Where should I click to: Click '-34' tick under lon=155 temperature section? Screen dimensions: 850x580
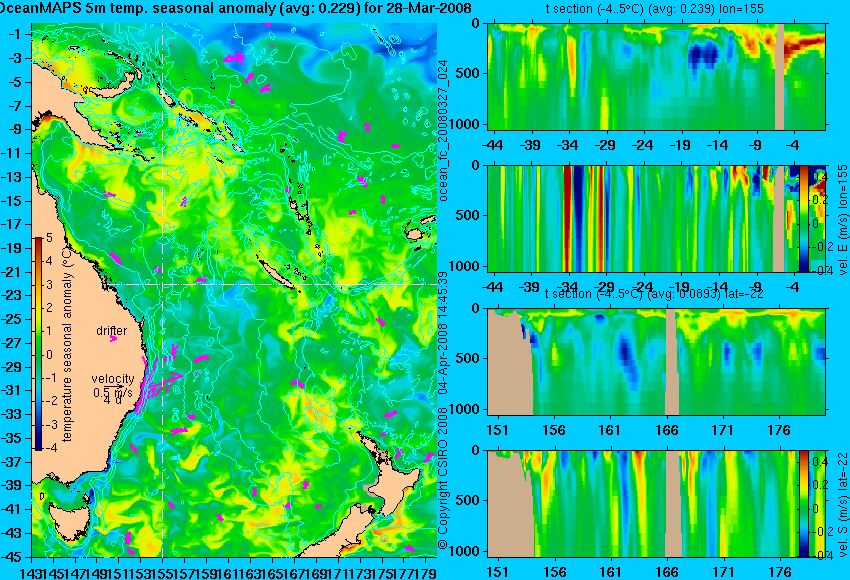[x=568, y=145]
